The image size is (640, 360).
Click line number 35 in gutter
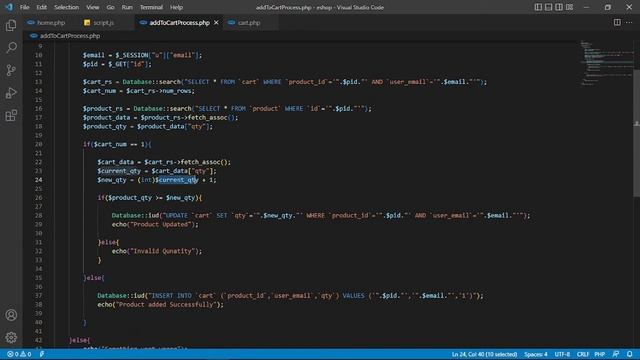38,278
